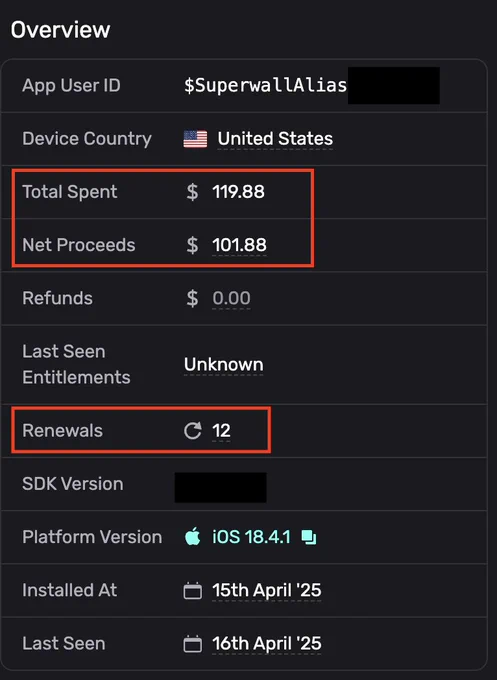Click the Apple logo icon
The image size is (497, 680).
(x=193, y=536)
